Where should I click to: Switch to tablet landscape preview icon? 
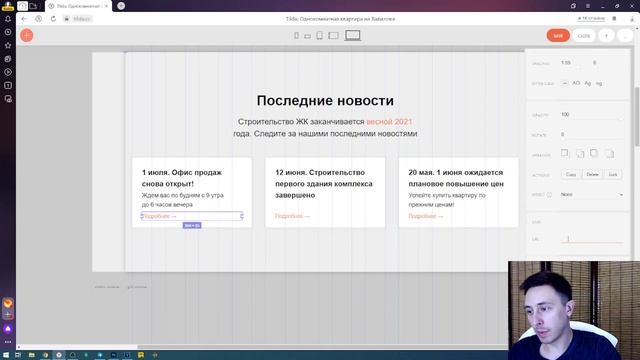[x=333, y=36]
